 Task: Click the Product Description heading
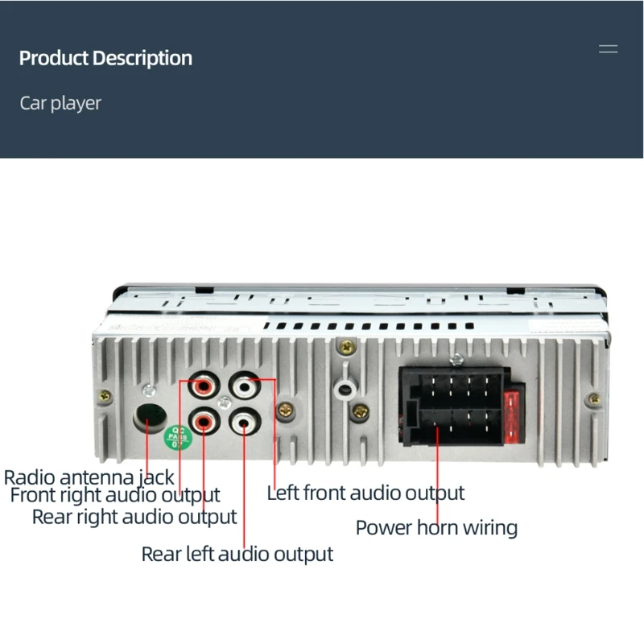point(105,58)
